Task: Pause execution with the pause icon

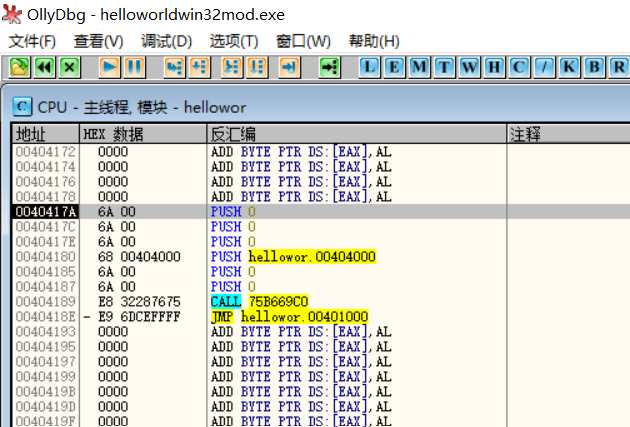Action: (135, 67)
